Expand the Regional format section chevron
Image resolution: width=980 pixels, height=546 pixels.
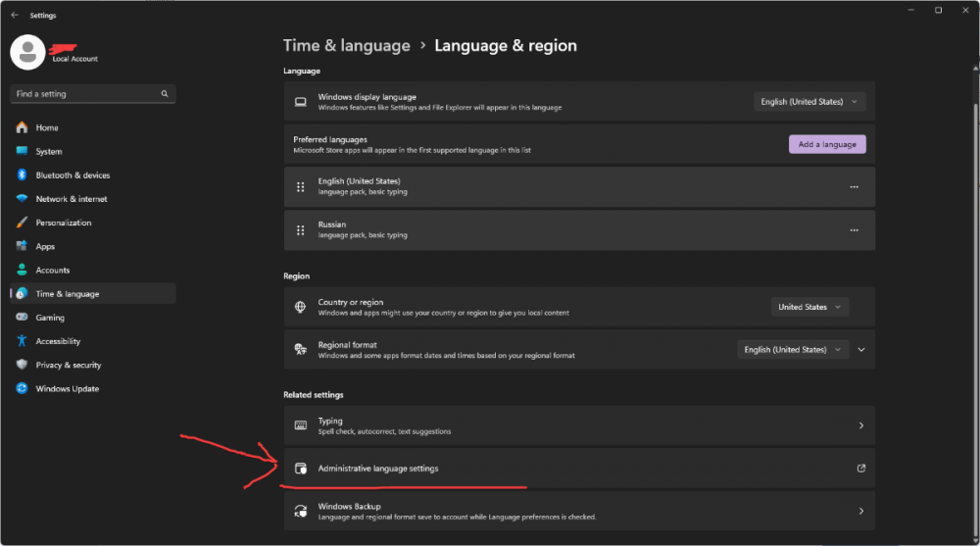861,350
